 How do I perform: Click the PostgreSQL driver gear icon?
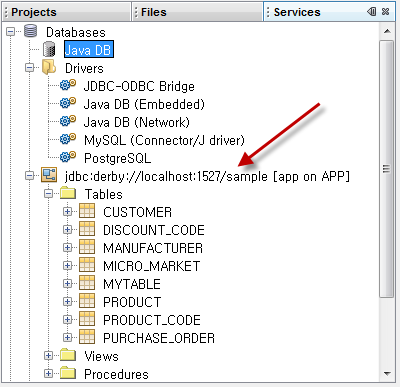click(x=68, y=157)
